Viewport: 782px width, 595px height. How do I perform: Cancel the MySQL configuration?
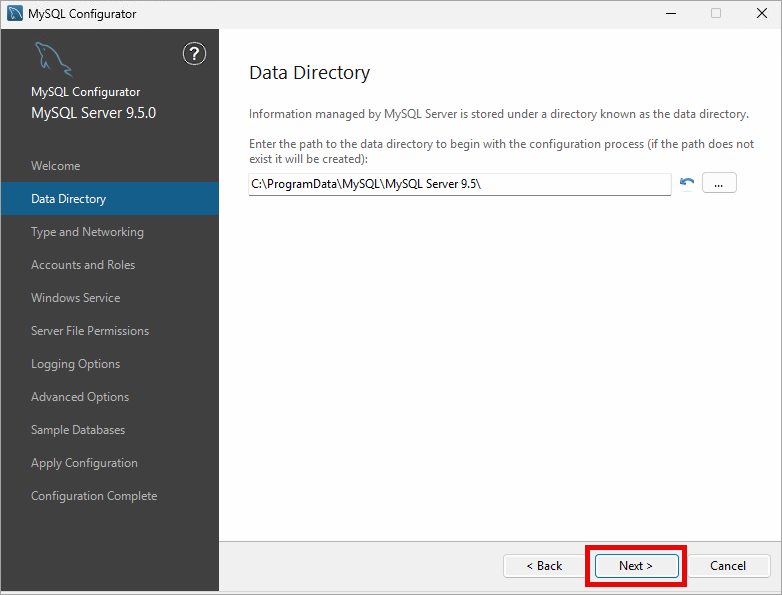728,566
